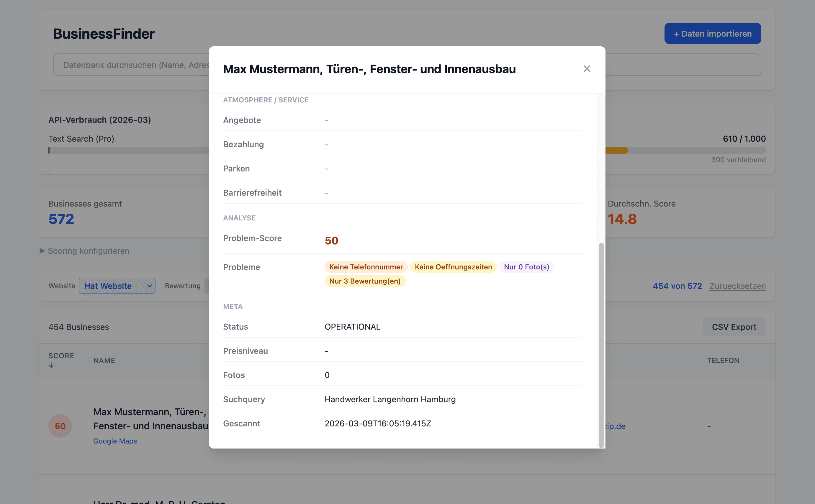Click the Text Search Pro usage bar

pos(133,150)
